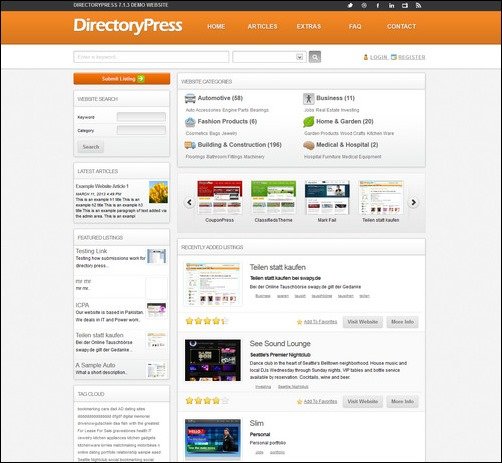Open the Fashion Products (6) category
Viewport: 502px width, 463px height.
227,122
